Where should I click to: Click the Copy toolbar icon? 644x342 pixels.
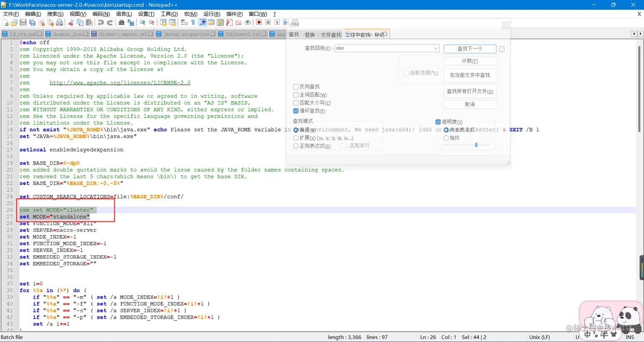[80, 22]
